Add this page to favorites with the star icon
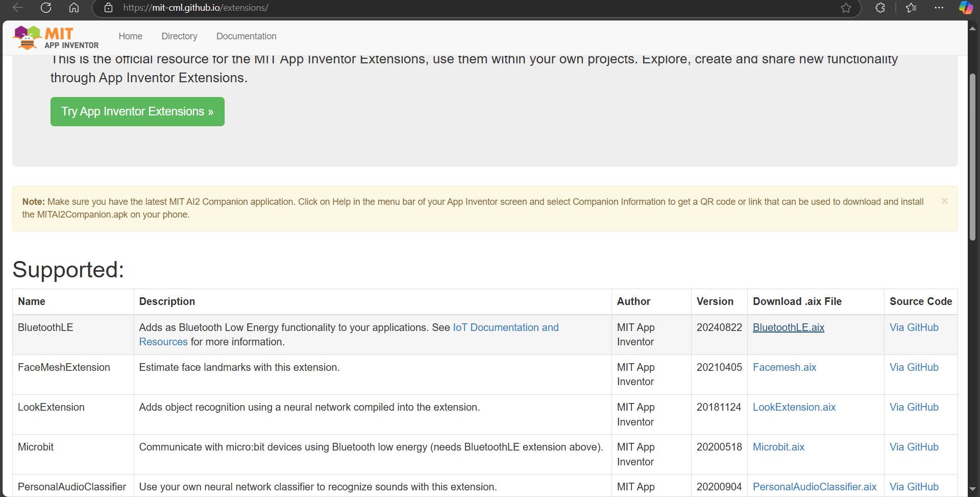The width and height of the screenshot is (980, 497). 846,8
